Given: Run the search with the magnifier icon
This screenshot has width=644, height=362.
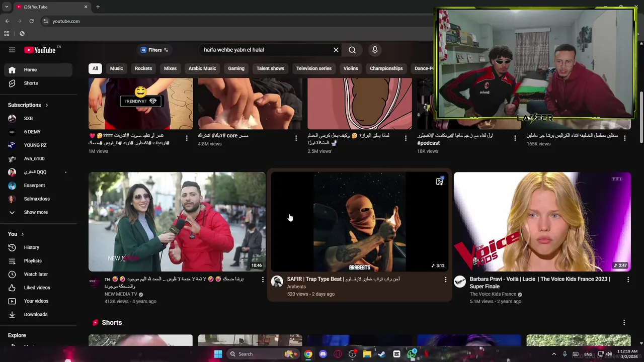Looking at the screenshot, I should [352, 50].
